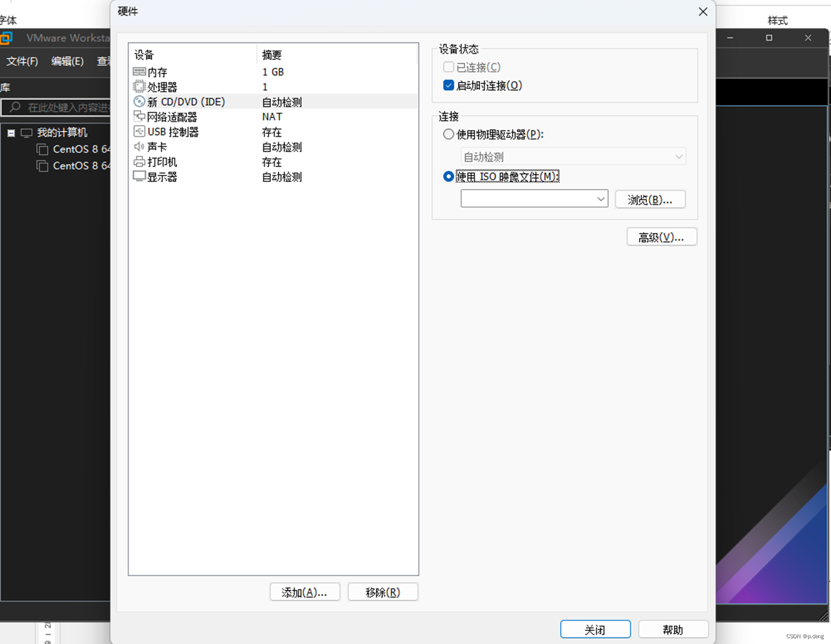Image resolution: width=831 pixels, height=644 pixels.
Task: Choose Use physical drive (使用物理驱动器)
Action: click(448, 134)
